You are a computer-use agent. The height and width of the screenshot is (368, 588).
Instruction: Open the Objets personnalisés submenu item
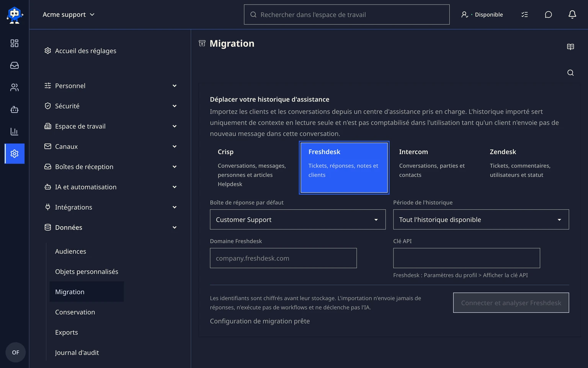(87, 272)
